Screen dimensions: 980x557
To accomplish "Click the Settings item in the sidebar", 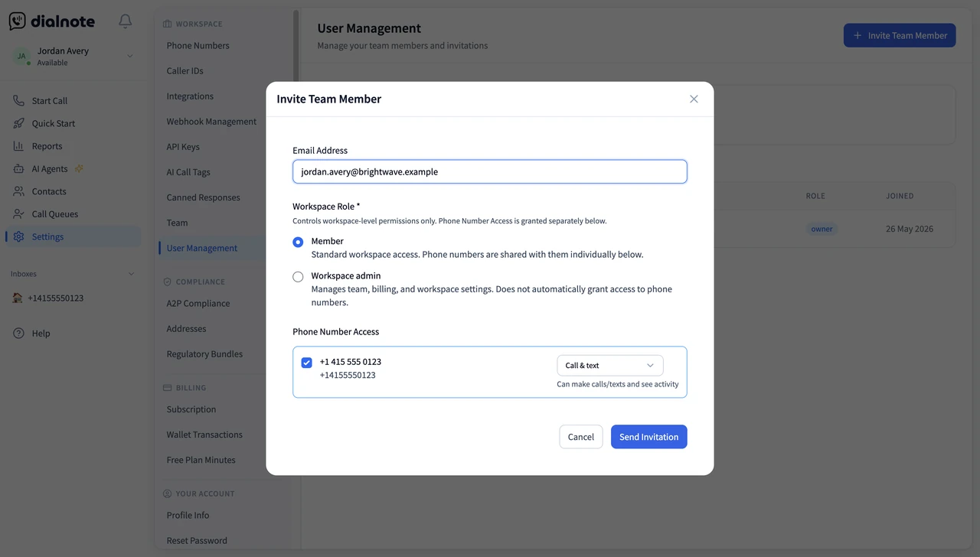I will tap(73, 236).
